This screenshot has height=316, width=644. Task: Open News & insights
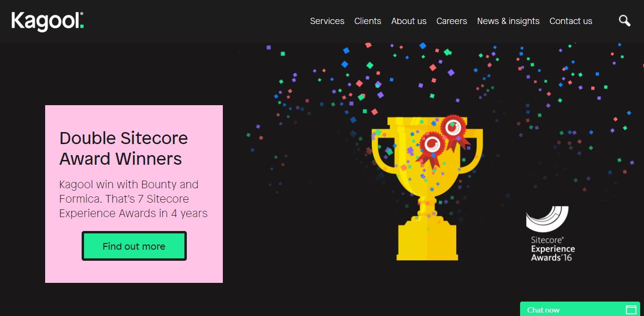click(508, 21)
